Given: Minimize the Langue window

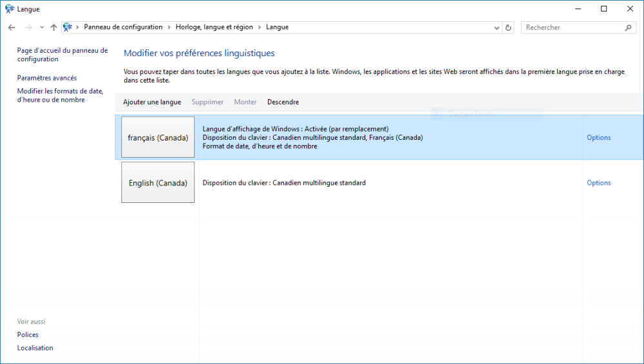Looking at the screenshot, I should click(578, 8).
